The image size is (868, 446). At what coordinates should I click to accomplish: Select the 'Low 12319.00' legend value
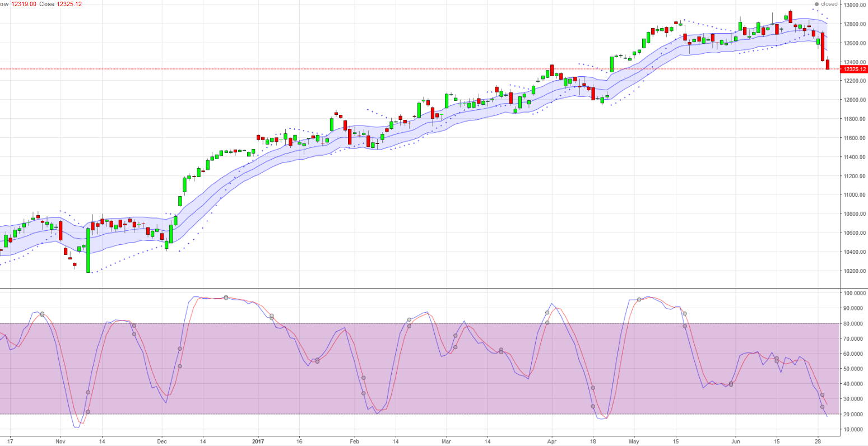point(24,4)
